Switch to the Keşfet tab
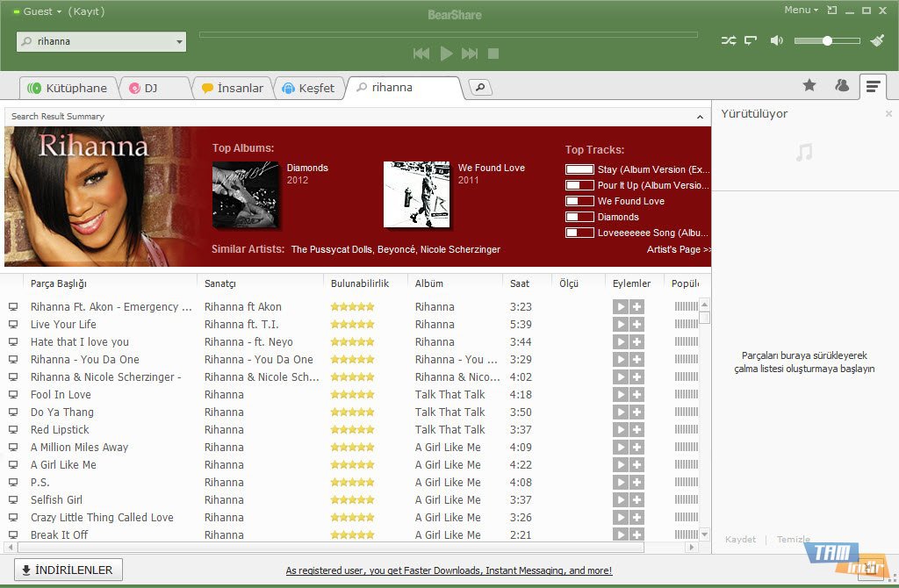The image size is (899, 588). 308,89
